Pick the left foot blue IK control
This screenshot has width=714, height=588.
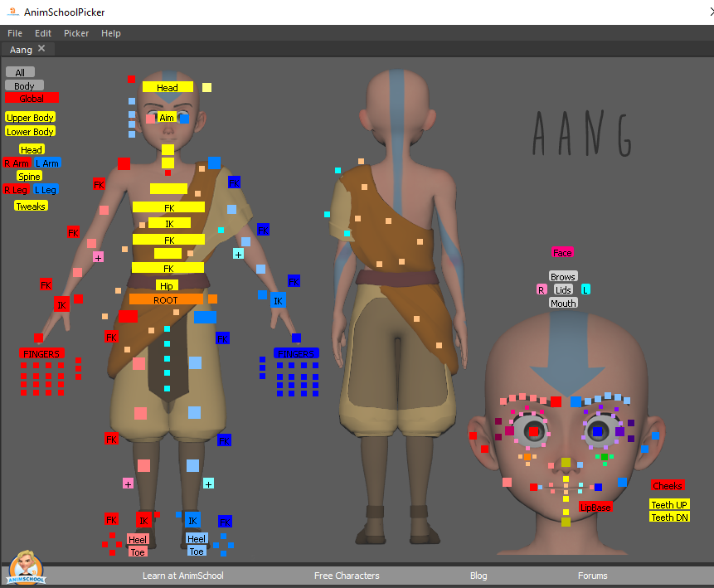tap(192, 520)
